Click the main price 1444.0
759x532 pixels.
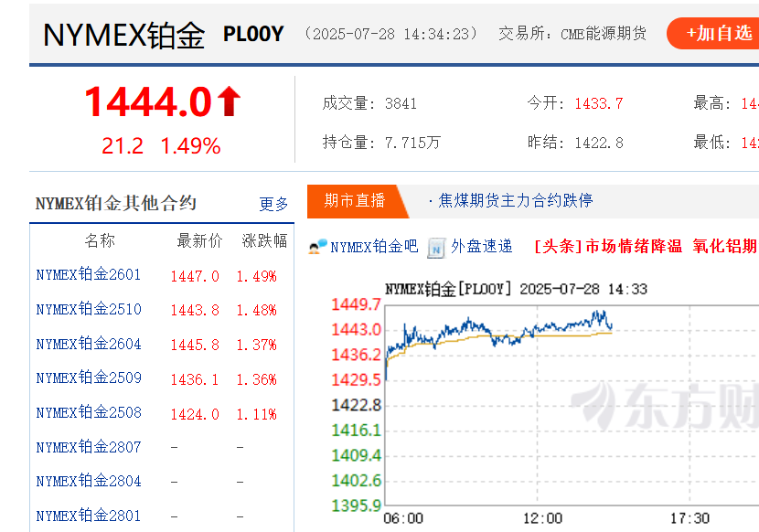[x=148, y=102]
